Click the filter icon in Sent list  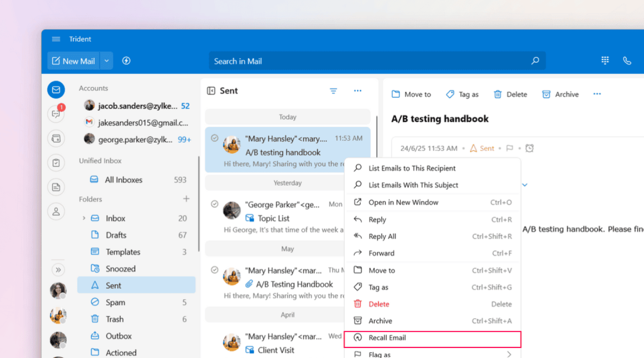click(334, 91)
